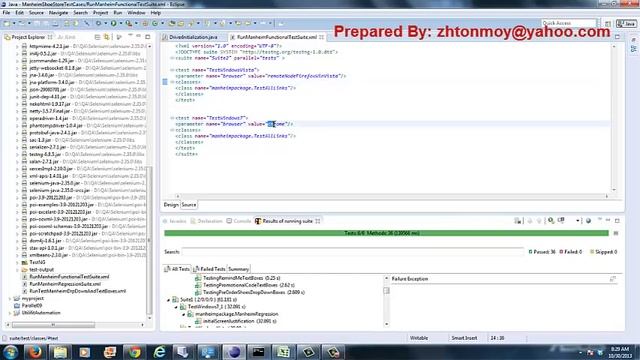Collapse the TestWindows7_1 results node
640x360 pixels.
[176, 307]
